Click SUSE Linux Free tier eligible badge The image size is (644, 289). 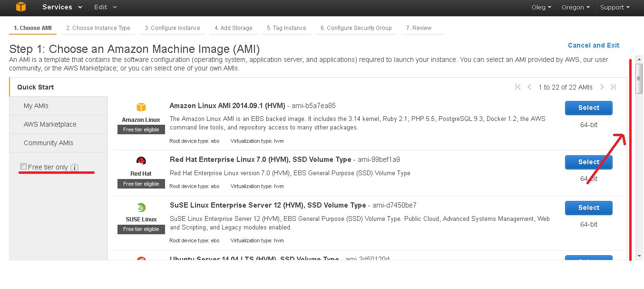coord(141,229)
